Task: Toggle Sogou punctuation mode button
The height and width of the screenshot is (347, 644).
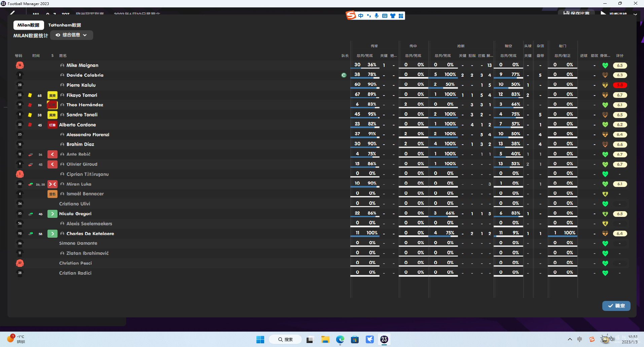Action: 369,16
